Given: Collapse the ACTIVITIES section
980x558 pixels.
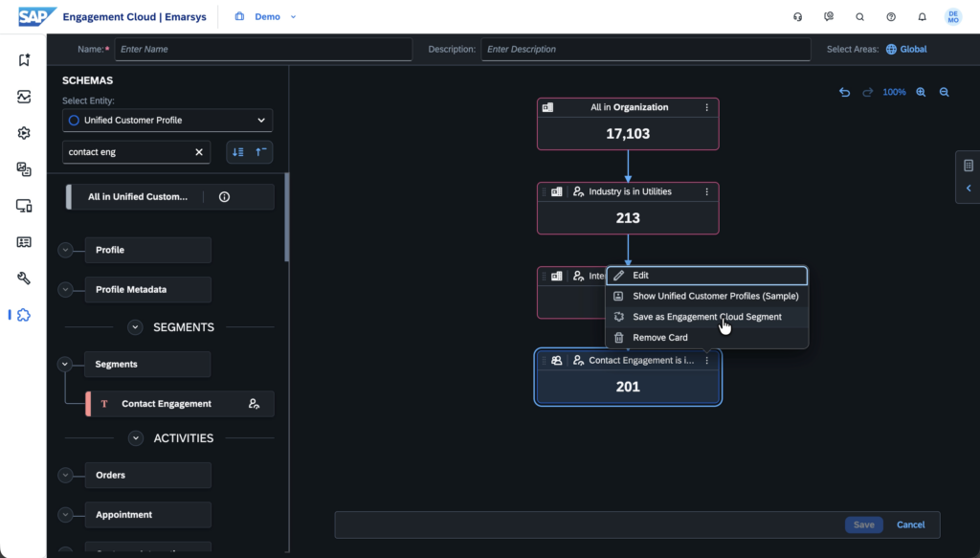Looking at the screenshot, I should click(x=136, y=438).
